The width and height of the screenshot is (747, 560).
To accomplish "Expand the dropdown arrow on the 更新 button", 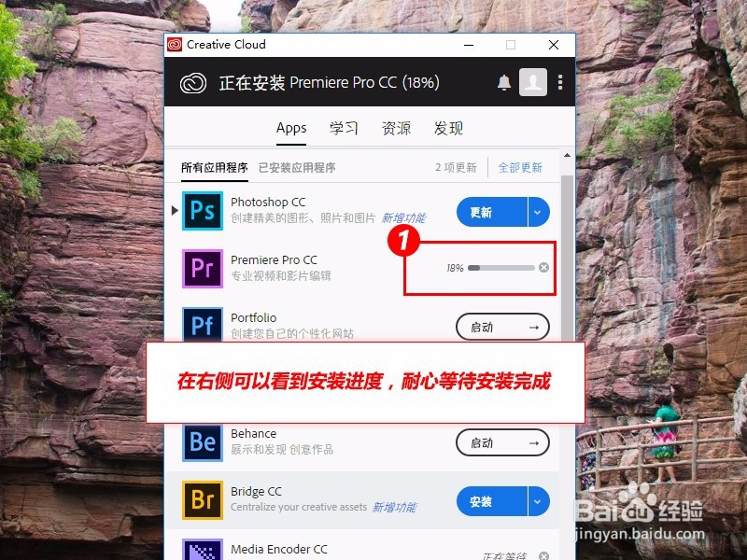I will click(535, 212).
